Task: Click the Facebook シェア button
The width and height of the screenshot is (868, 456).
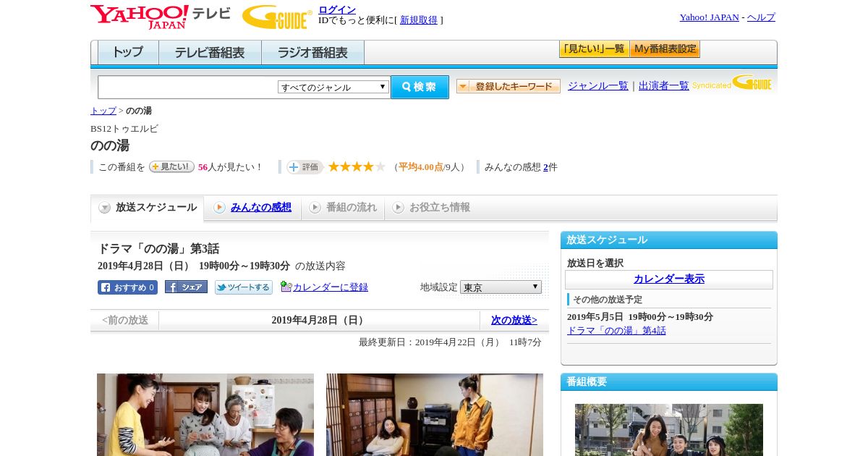Action: click(x=186, y=287)
